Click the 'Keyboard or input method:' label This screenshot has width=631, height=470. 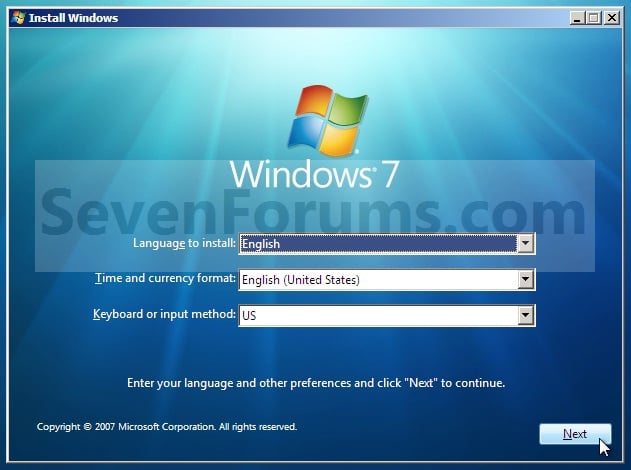click(x=164, y=314)
